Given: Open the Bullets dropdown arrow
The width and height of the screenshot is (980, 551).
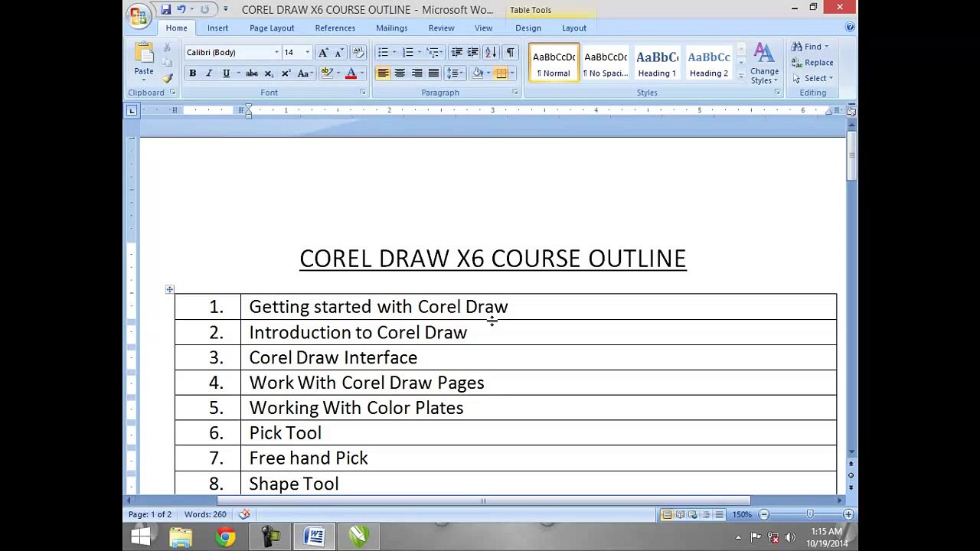Looking at the screenshot, I should (x=394, y=52).
